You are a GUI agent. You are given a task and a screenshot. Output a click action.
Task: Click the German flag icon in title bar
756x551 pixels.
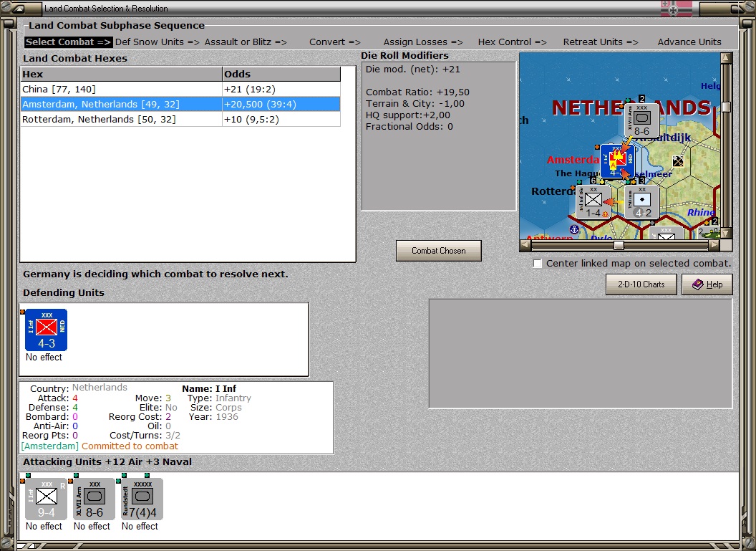click(676, 8)
